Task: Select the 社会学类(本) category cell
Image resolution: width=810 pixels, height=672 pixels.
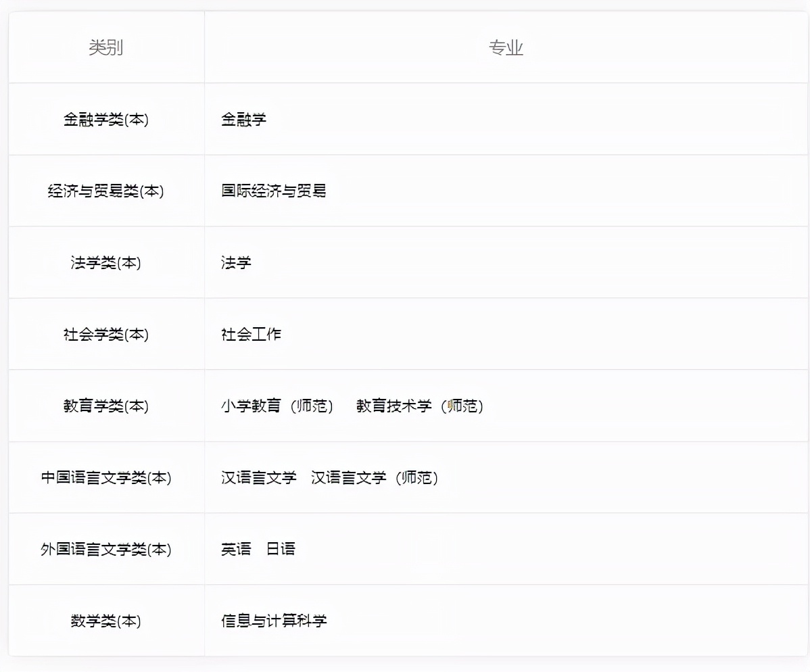Action: click(x=105, y=334)
